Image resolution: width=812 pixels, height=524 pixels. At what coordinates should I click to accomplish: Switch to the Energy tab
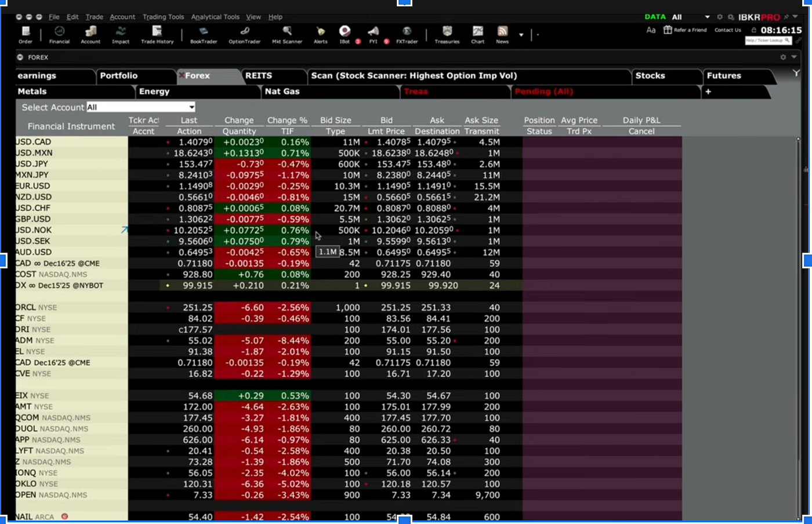pos(198,92)
